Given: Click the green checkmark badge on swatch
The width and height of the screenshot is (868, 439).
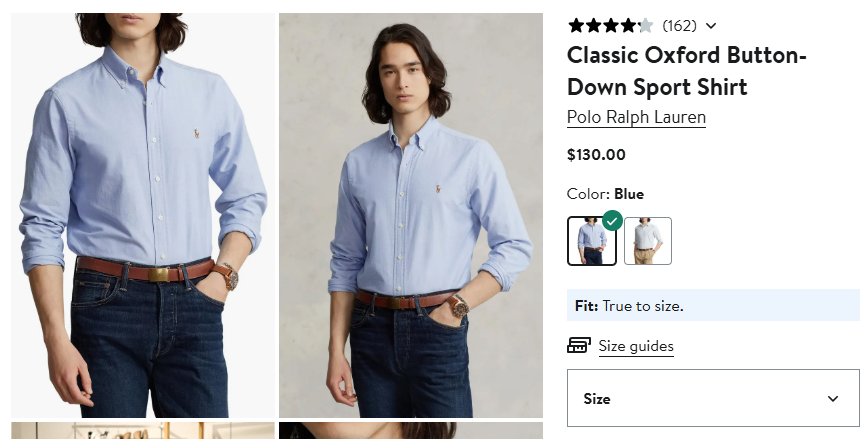Looking at the screenshot, I should click(612, 220).
